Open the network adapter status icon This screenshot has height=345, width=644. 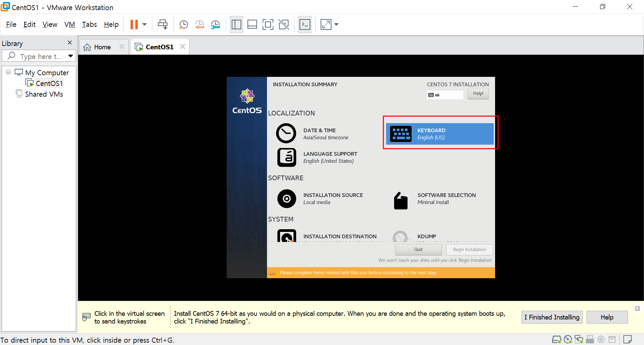click(579, 339)
